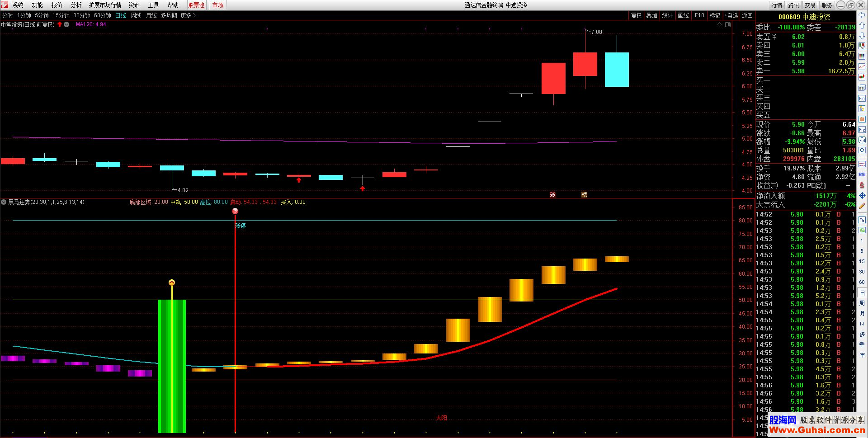Click the RSI indicator icon in sidebar
Viewport: 868px width, 438px height.
click(862, 174)
